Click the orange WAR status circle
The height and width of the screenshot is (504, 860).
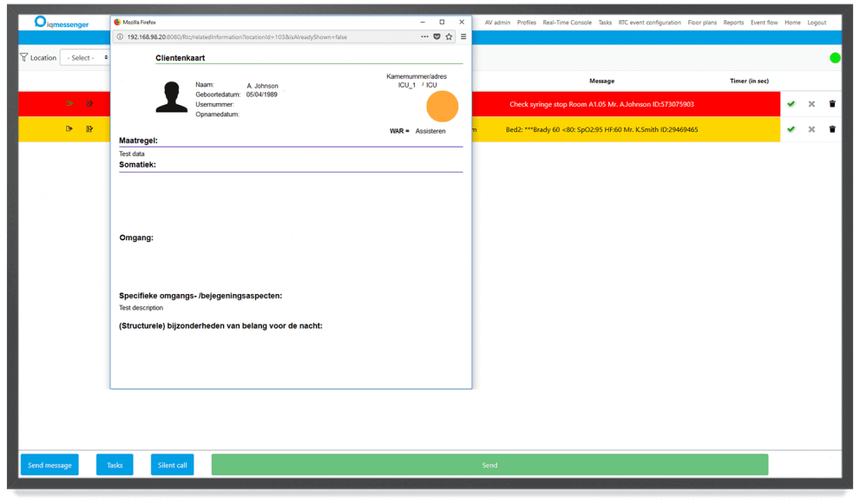(x=442, y=107)
